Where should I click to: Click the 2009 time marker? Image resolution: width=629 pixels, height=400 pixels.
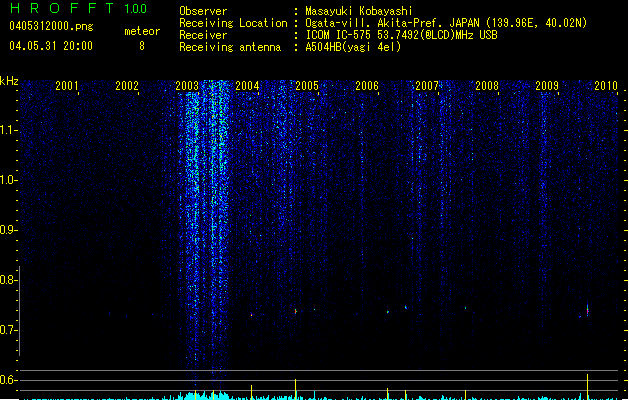pos(547,86)
